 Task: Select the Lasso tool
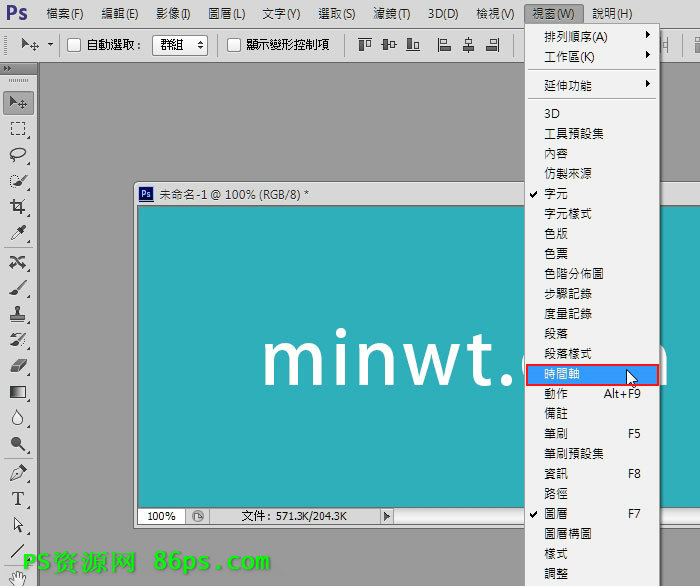point(18,155)
